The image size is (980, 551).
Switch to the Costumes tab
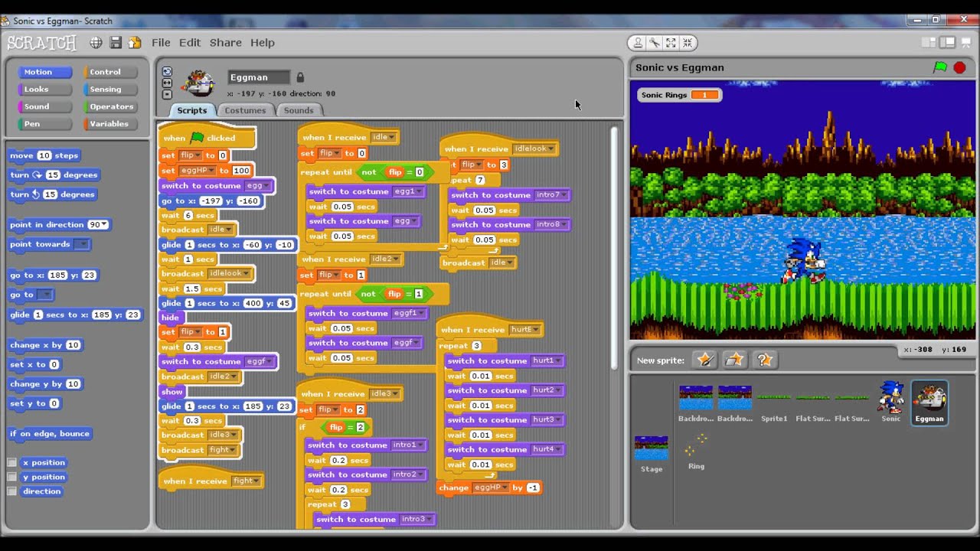[x=245, y=110]
